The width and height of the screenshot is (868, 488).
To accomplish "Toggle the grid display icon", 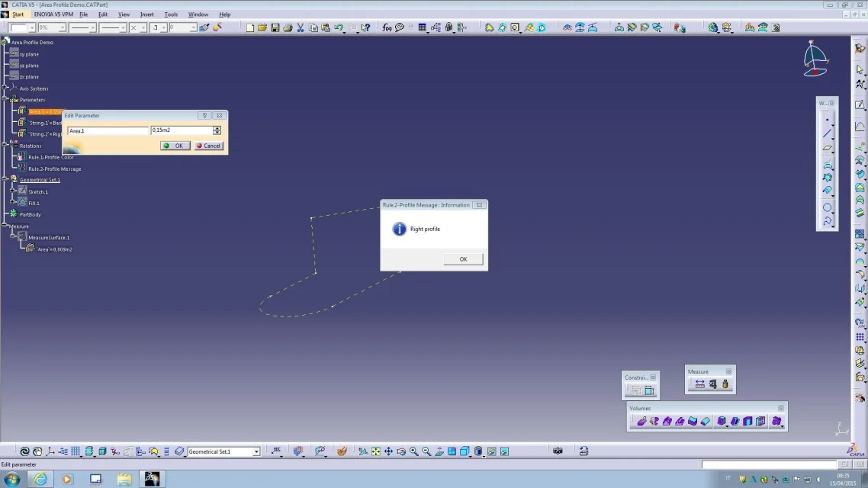I will pyautogui.click(x=76, y=451).
